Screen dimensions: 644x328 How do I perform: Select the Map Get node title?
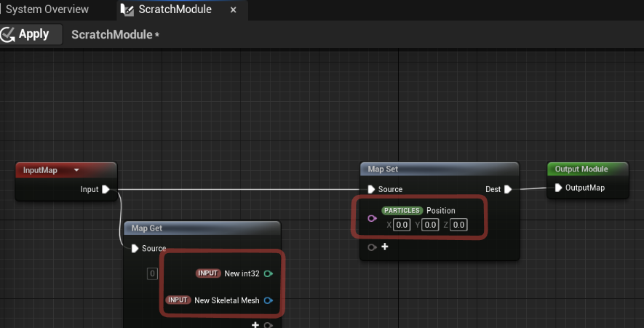[x=146, y=228]
